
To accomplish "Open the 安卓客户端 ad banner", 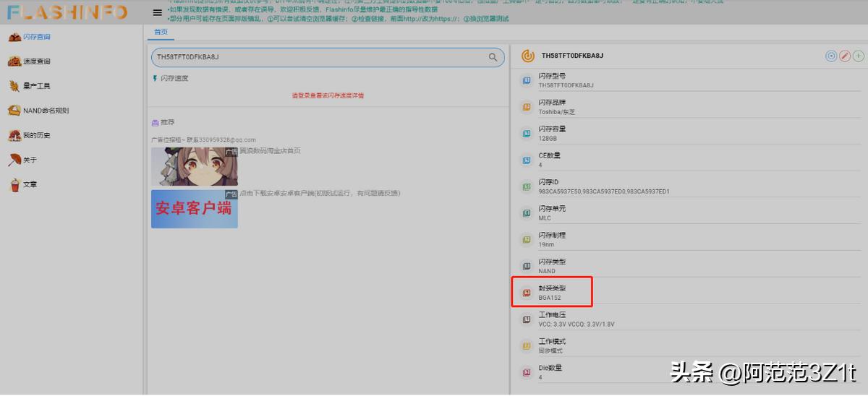I will [194, 209].
